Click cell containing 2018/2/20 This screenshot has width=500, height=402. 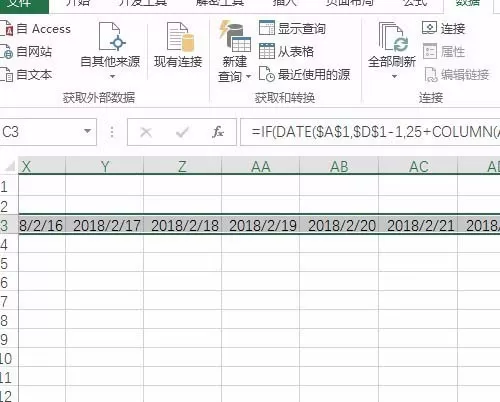[339, 225]
